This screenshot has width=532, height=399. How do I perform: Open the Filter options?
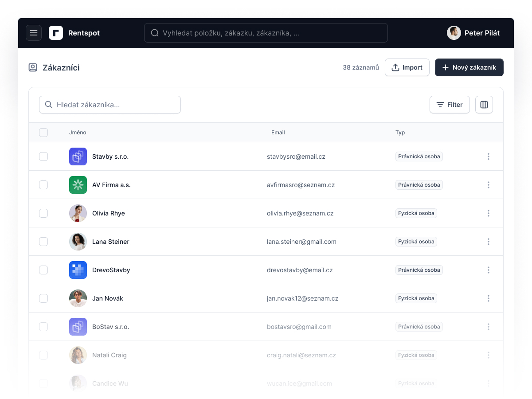click(450, 105)
